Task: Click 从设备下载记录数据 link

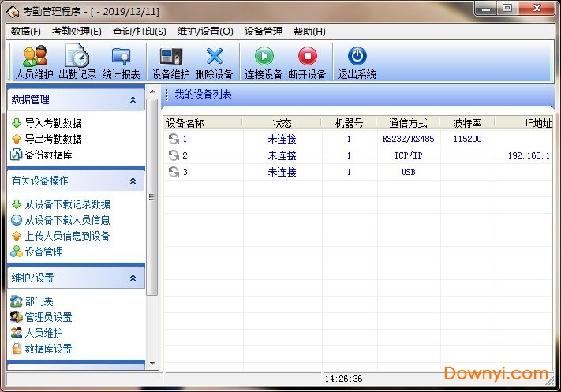Action: coord(67,204)
